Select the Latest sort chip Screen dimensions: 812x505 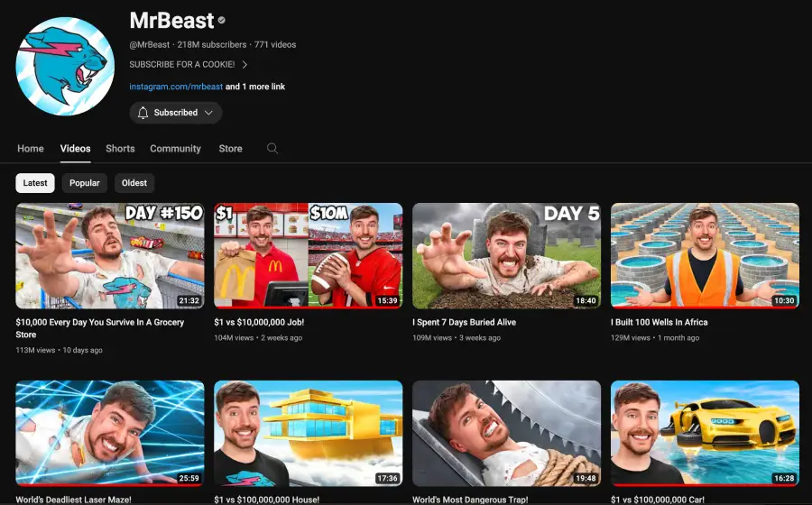point(35,183)
